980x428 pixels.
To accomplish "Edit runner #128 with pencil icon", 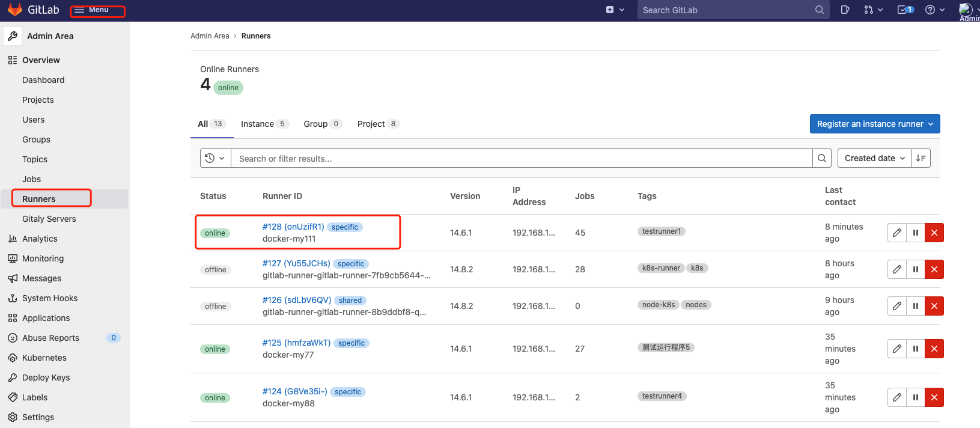I will pyautogui.click(x=897, y=233).
